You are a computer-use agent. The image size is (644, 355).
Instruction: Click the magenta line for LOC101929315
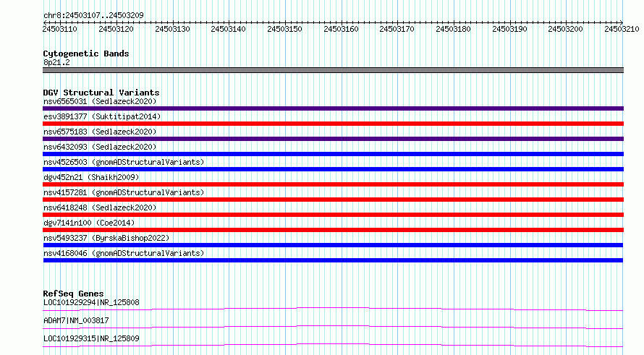[333, 345]
